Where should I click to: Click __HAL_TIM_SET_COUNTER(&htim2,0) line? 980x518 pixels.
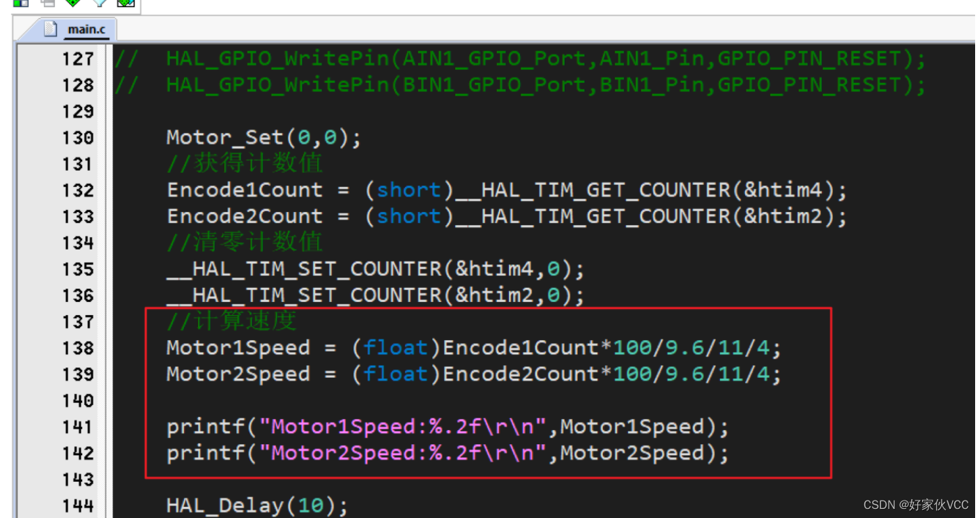[376, 296]
